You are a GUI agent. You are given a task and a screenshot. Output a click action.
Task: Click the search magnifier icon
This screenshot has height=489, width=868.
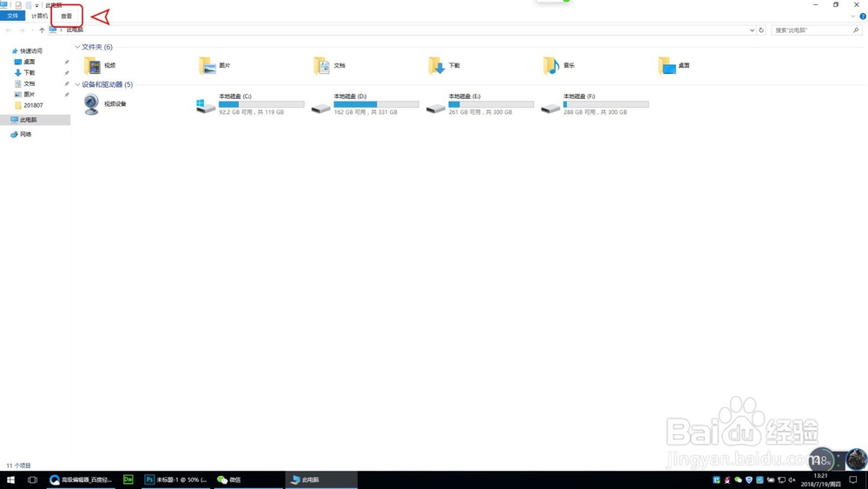point(856,30)
